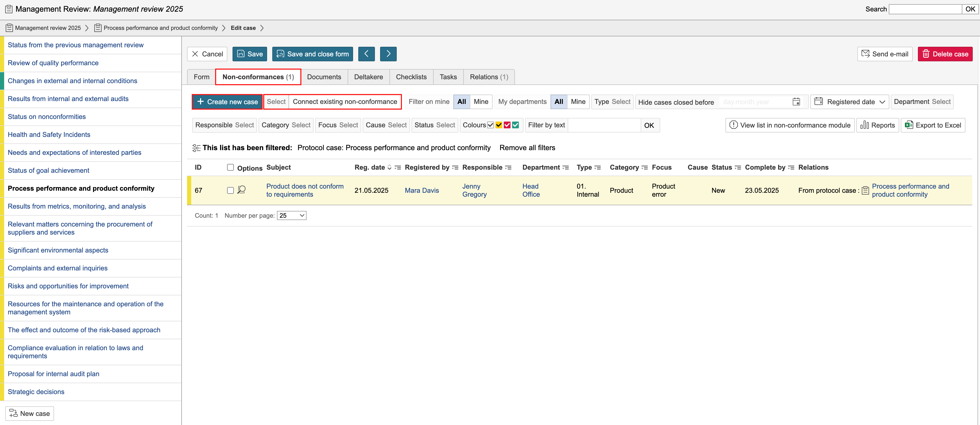Click Export to Excel icon button
Screen dimensions: 980x425
coord(933,125)
